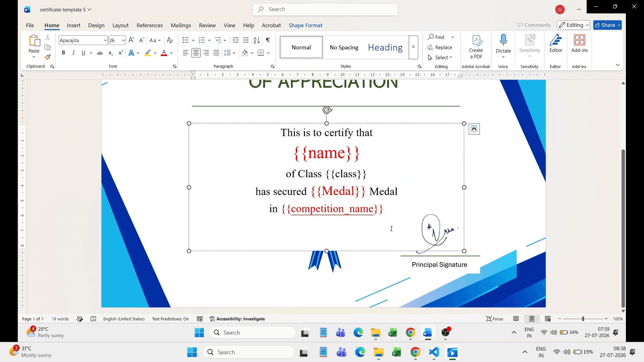The image size is (644, 362).
Task: Decrease paragraph indent
Action: (x=235, y=40)
